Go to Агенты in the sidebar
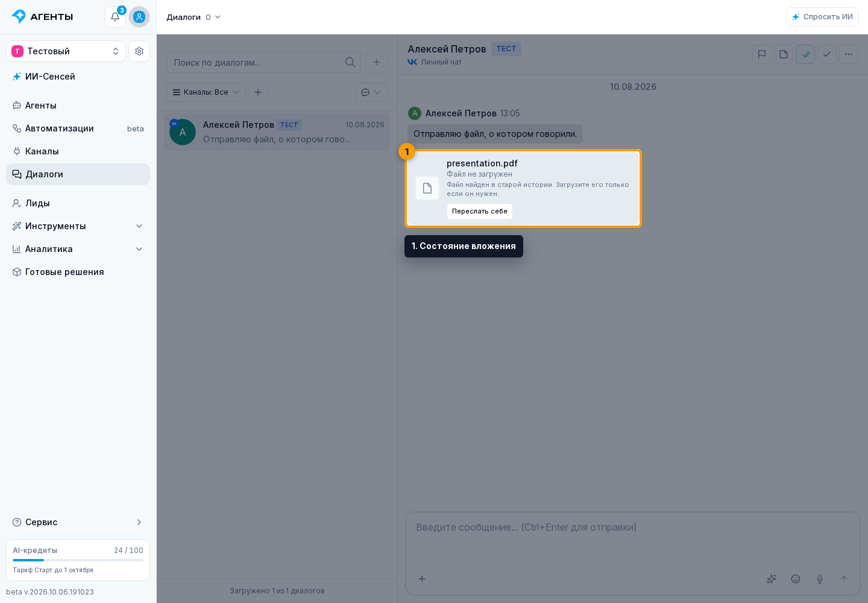The image size is (868, 603). (x=78, y=106)
